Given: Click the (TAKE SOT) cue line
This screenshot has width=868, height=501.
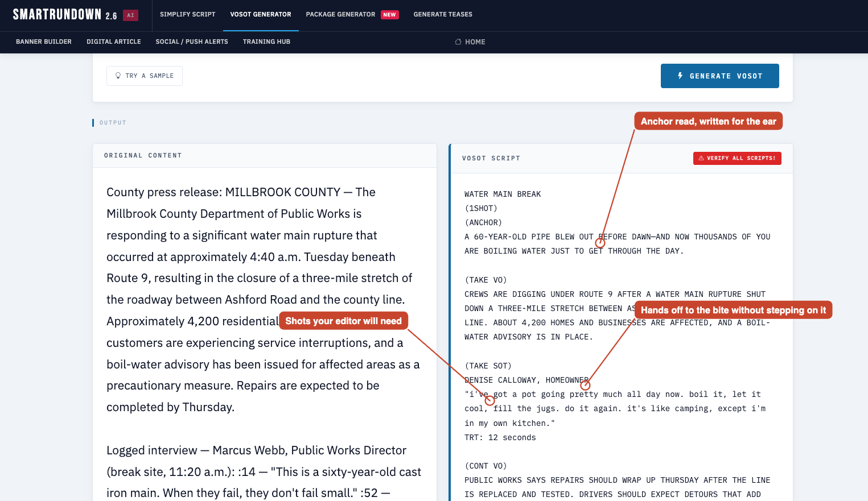Looking at the screenshot, I should (488, 366).
